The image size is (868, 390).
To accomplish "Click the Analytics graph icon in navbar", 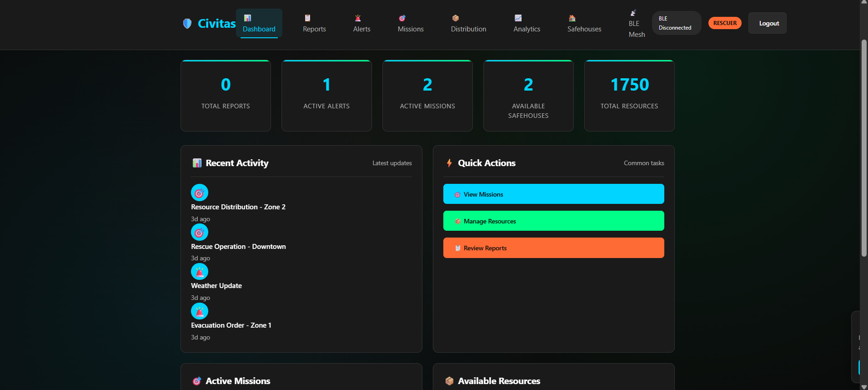I will [518, 18].
